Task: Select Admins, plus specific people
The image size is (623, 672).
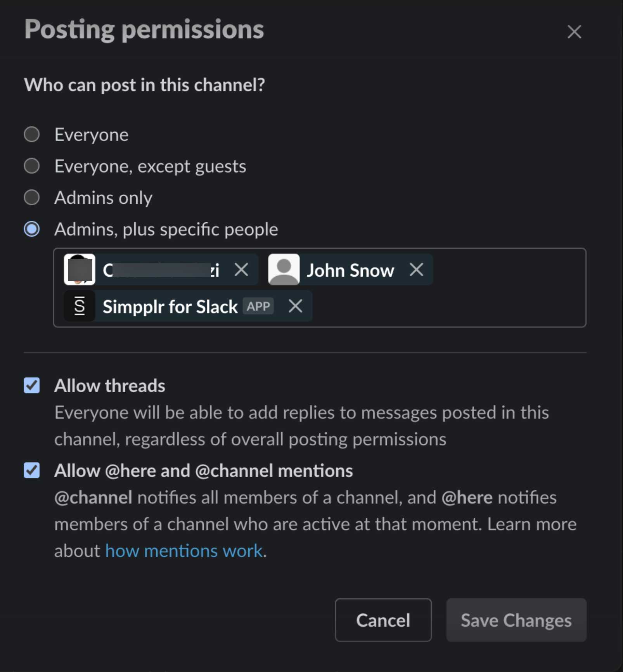Action: [x=31, y=230]
